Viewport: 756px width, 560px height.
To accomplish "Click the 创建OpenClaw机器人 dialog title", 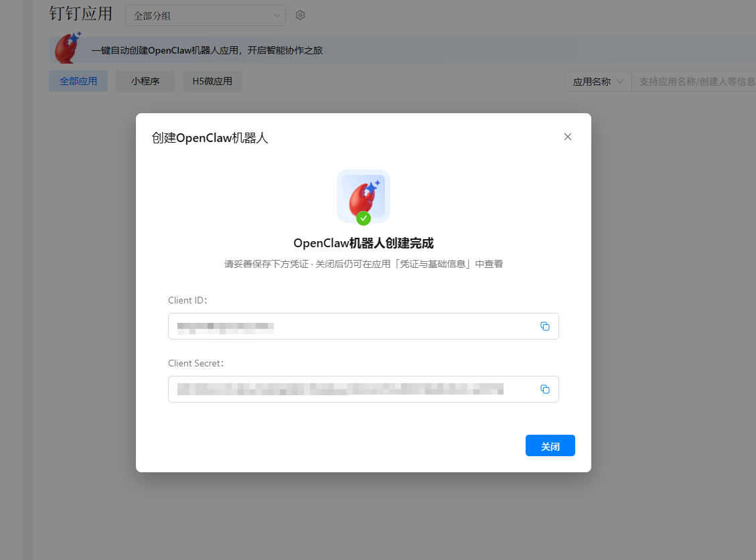I will [210, 138].
